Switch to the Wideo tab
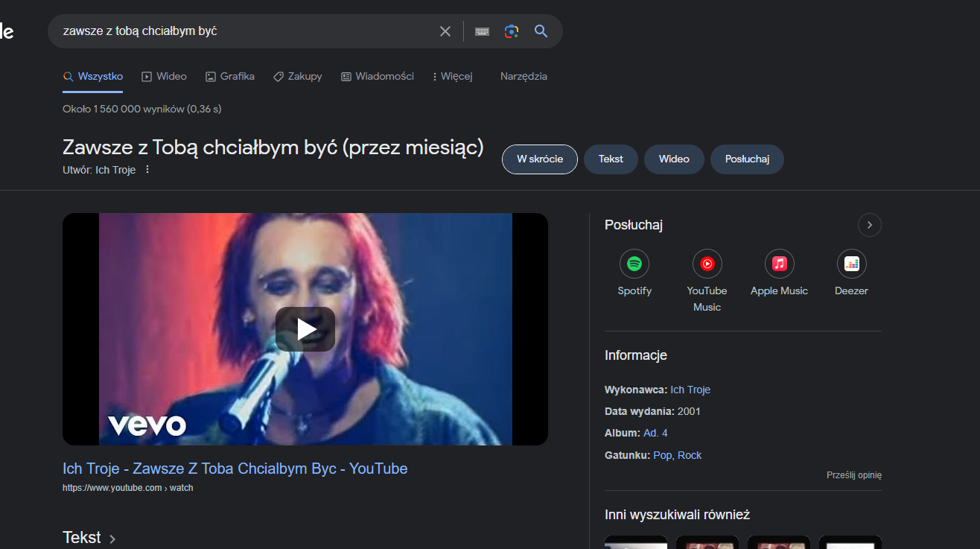This screenshot has height=549, width=980. pyautogui.click(x=165, y=76)
